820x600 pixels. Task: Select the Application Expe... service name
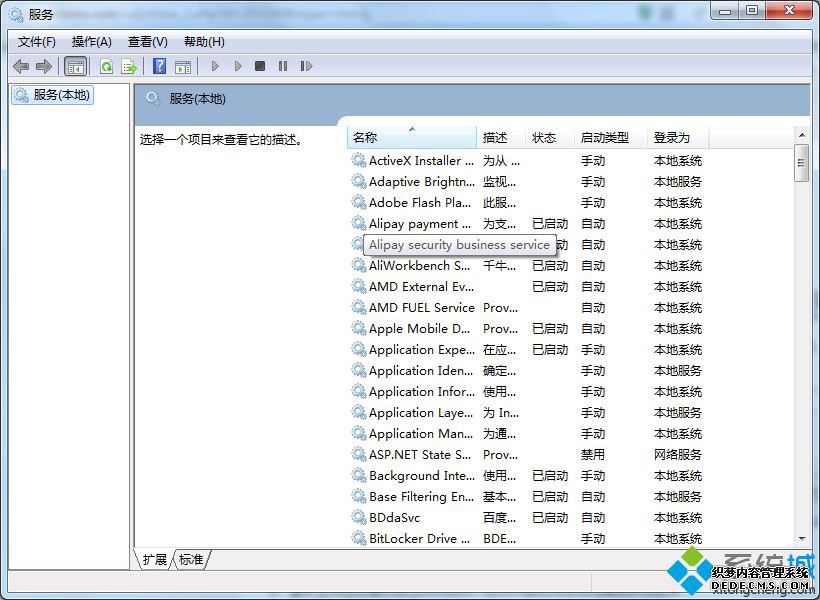click(422, 349)
